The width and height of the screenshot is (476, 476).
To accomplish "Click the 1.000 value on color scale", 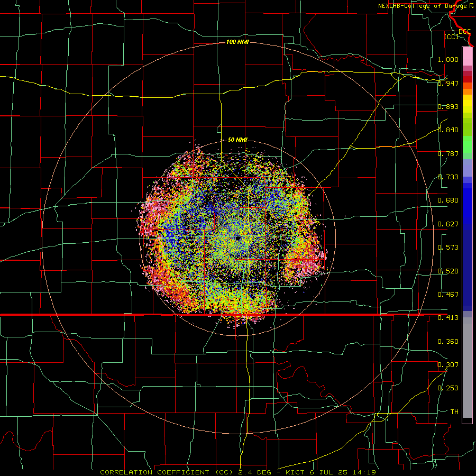I will (x=448, y=59).
